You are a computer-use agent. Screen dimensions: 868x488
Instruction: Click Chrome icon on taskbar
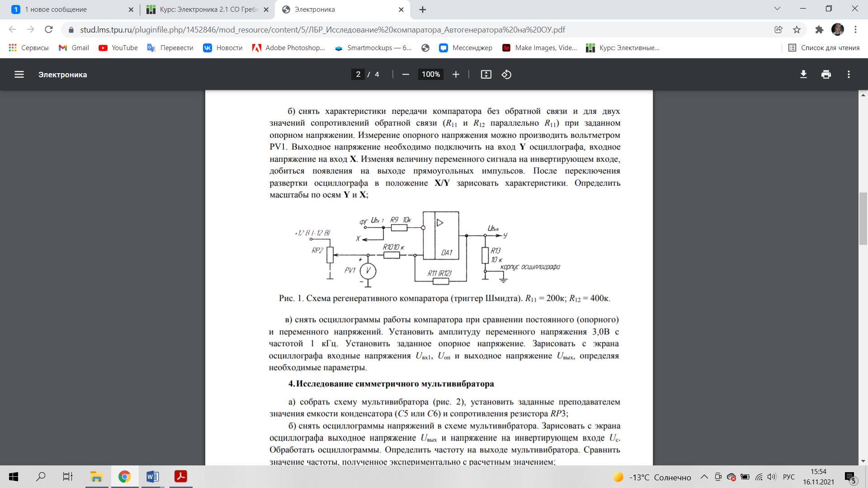pyautogui.click(x=124, y=477)
